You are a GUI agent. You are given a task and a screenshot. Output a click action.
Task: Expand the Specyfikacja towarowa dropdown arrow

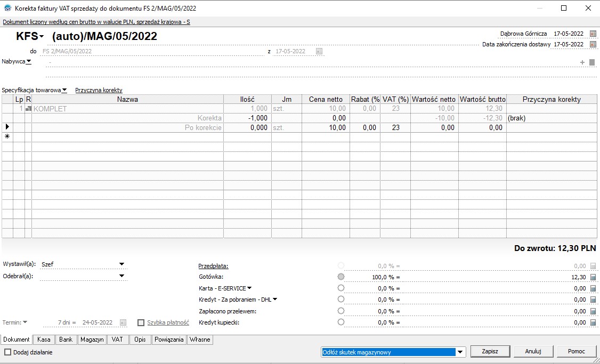coord(64,90)
